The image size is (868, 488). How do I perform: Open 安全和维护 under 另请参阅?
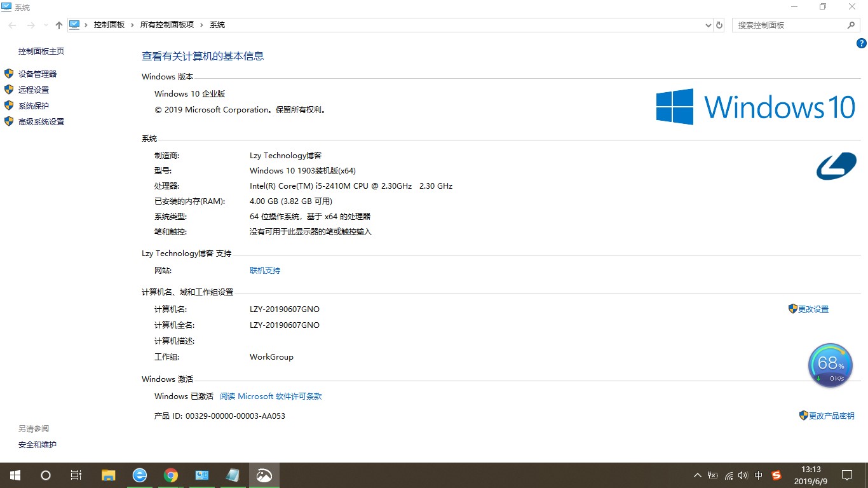click(x=37, y=444)
